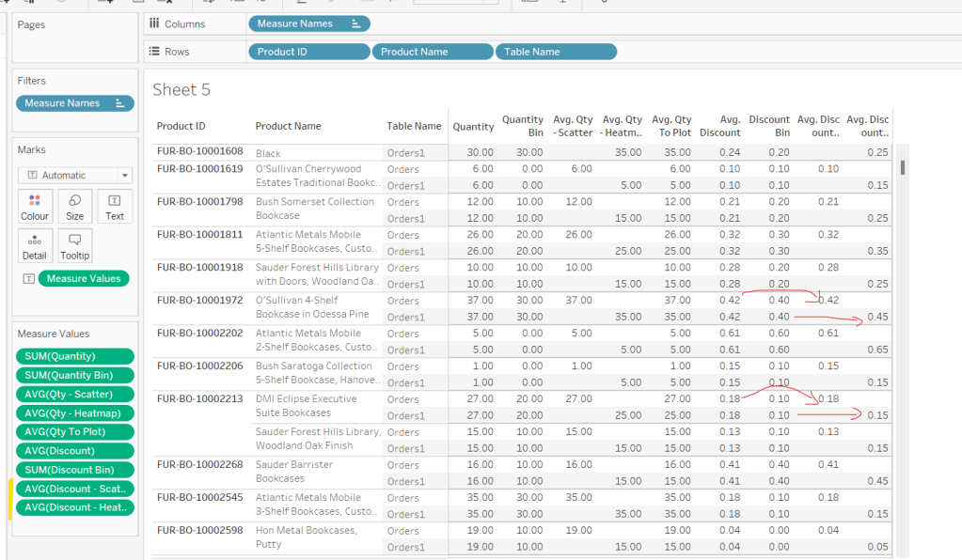Click the Product Name column header

tap(288, 126)
